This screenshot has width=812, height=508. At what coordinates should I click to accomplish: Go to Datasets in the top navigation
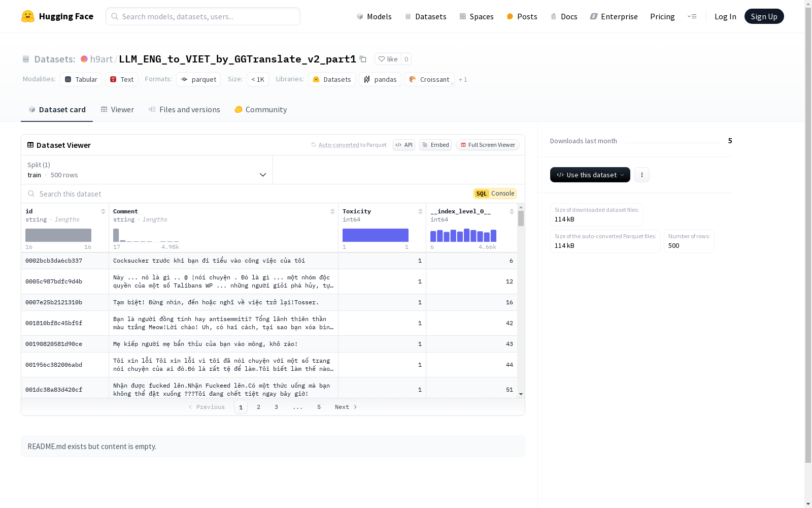click(425, 16)
